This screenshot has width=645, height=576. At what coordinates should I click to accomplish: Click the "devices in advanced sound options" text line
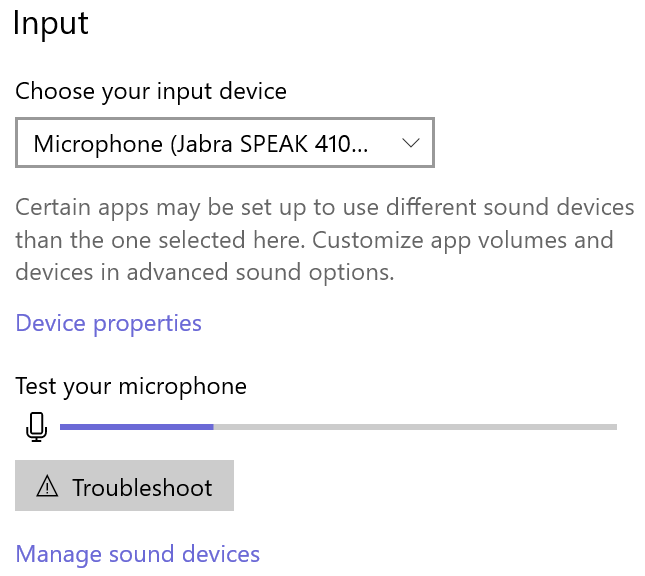click(x=206, y=272)
